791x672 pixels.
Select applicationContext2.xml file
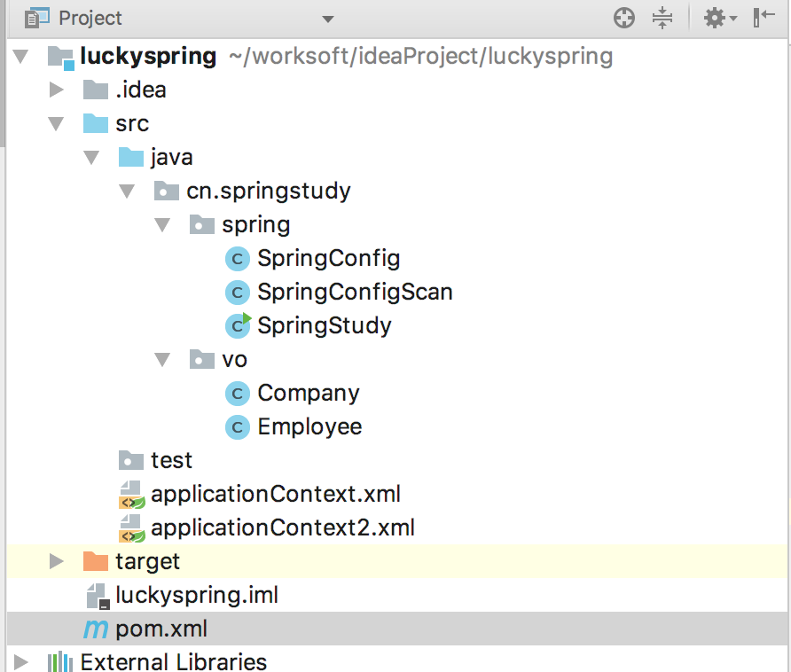click(282, 527)
